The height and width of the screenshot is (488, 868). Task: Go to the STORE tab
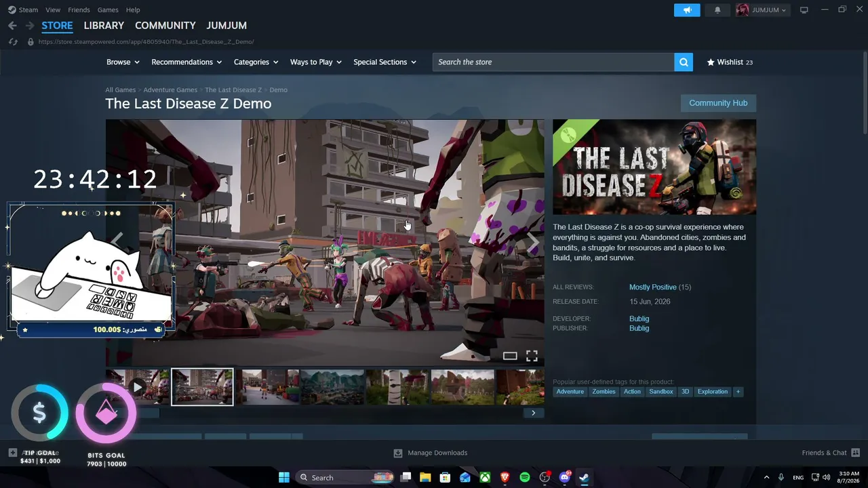(57, 26)
